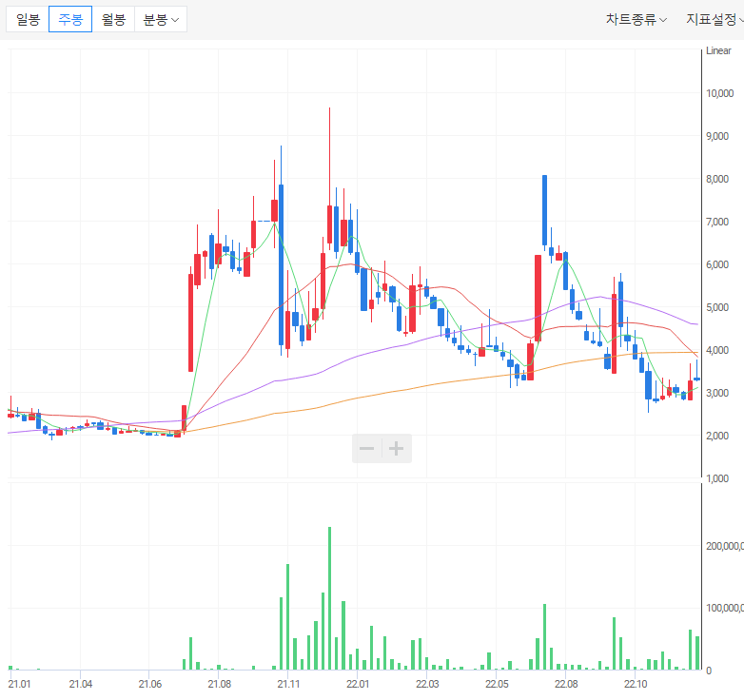
Task: Click the 8,000 price axis label
Action: [x=717, y=179]
